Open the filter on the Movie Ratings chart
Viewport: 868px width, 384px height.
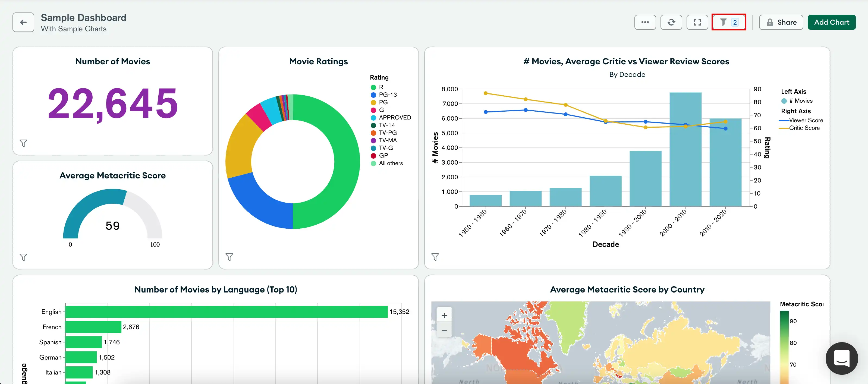[x=229, y=257]
